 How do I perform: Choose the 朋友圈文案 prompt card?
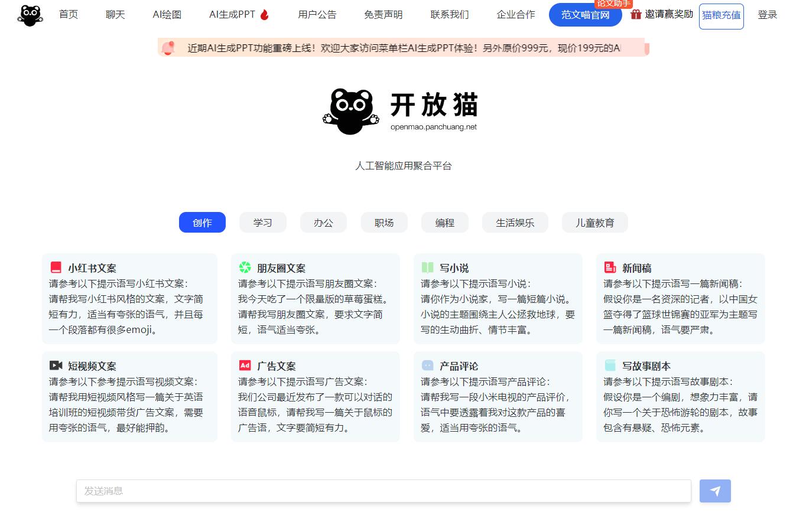click(316, 298)
